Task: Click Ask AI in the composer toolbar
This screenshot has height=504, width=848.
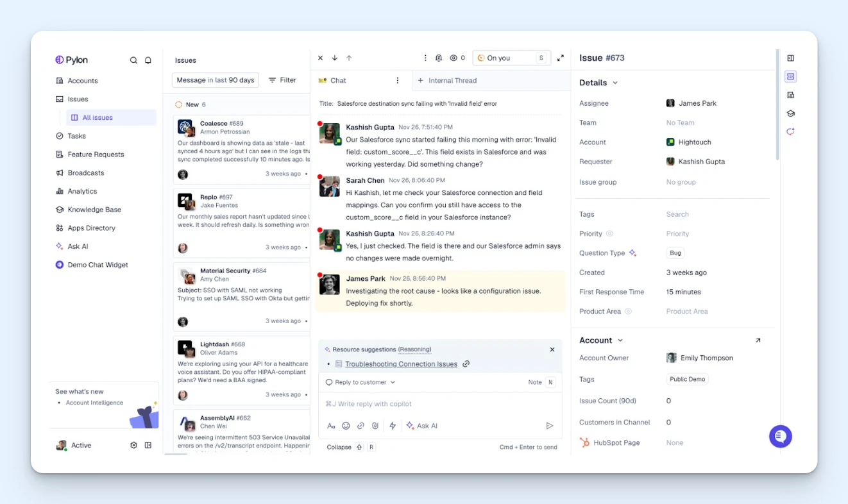Action: click(x=422, y=426)
